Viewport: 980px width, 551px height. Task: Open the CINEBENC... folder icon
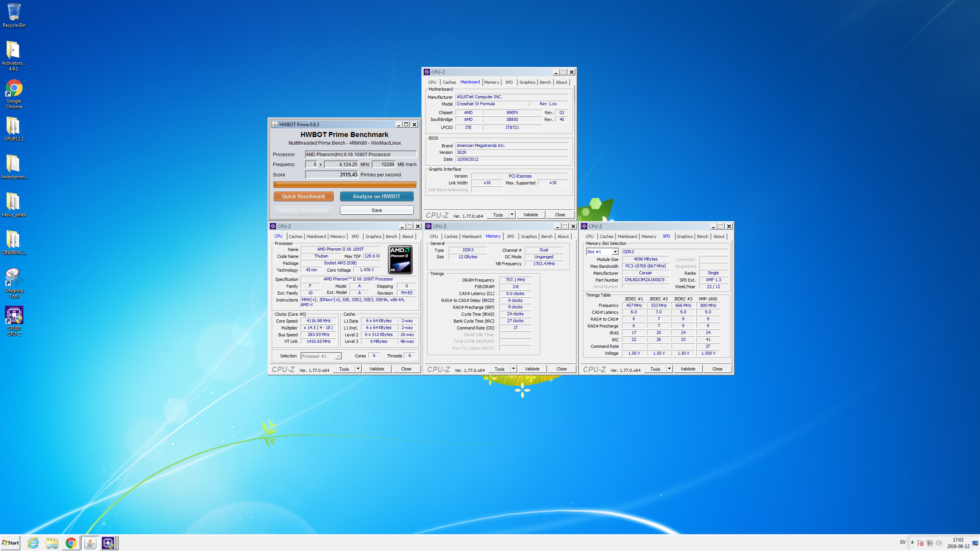tap(14, 243)
